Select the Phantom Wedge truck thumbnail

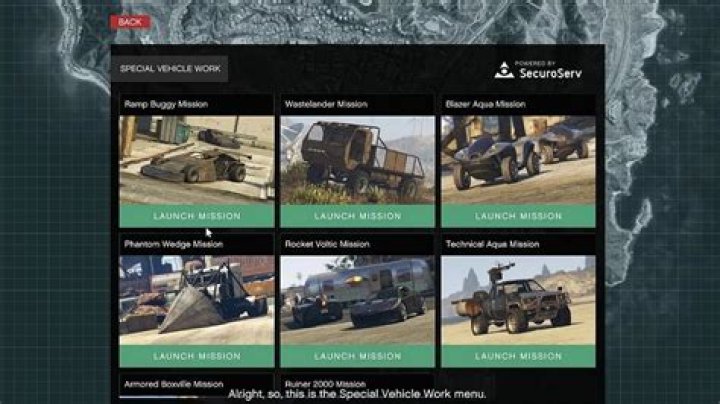pyautogui.click(x=197, y=300)
